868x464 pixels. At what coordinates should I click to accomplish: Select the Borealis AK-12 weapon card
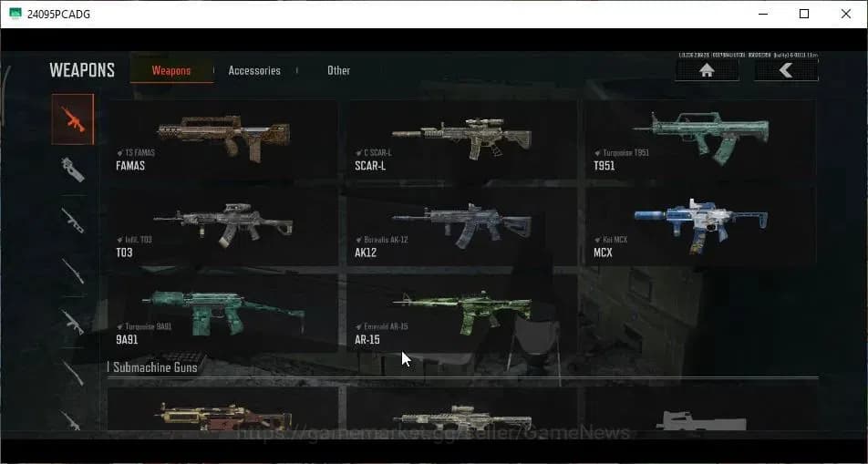click(461, 226)
